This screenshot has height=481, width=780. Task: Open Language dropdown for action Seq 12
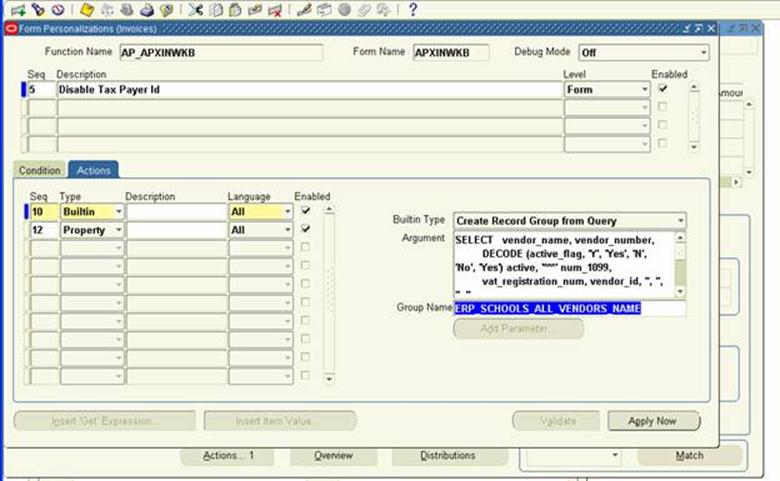click(288, 230)
